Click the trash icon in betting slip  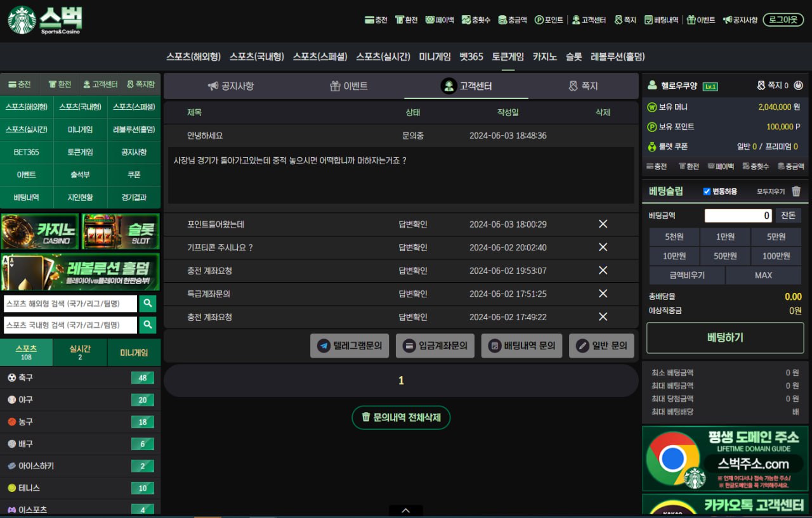tap(796, 191)
